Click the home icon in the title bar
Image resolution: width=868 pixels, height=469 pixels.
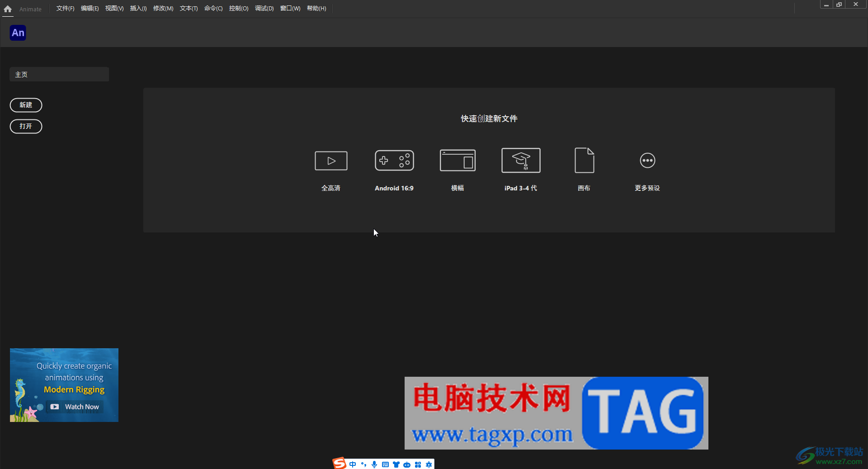coord(8,9)
